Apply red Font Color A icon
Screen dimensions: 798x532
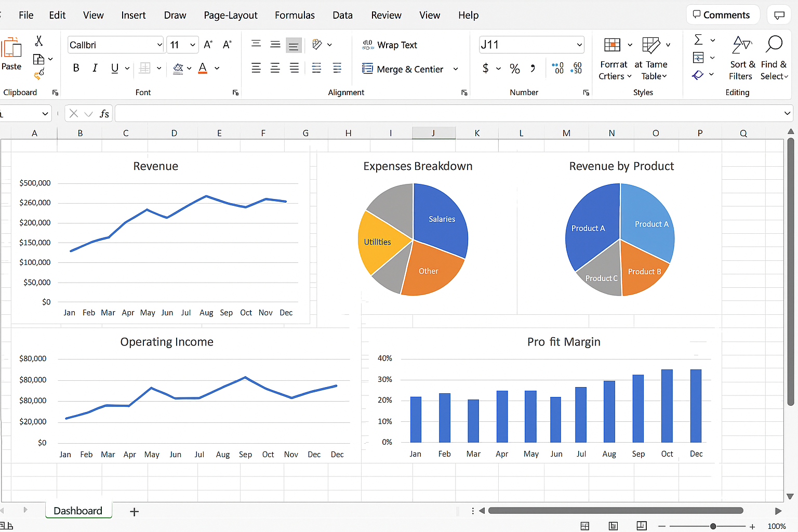(x=203, y=68)
